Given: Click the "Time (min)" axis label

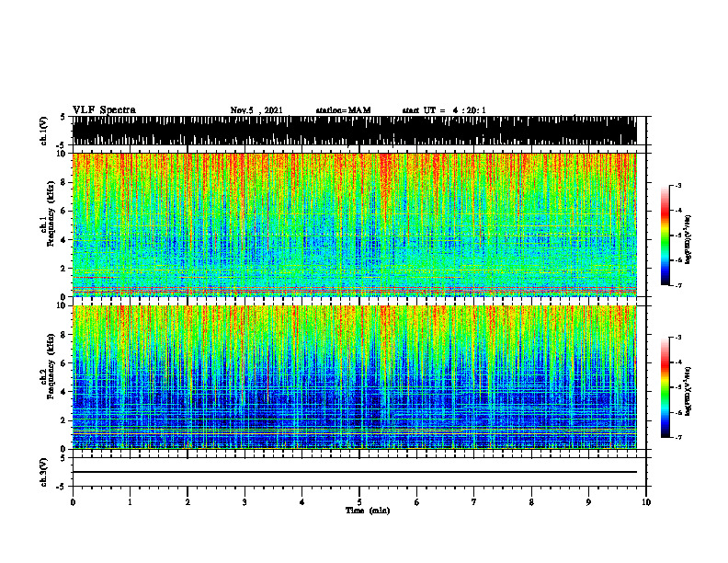Looking at the screenshot, I should pyautogui.click(x=368, y=511).
